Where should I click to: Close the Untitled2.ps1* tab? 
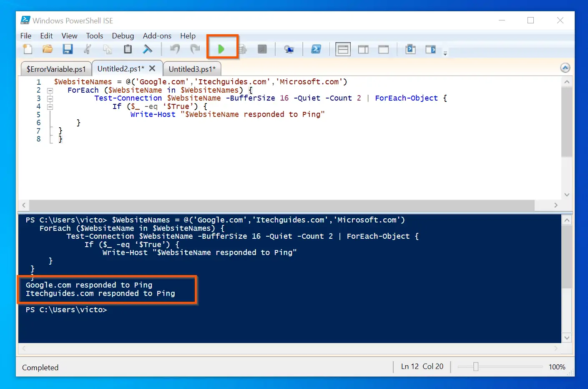(152, 68)
